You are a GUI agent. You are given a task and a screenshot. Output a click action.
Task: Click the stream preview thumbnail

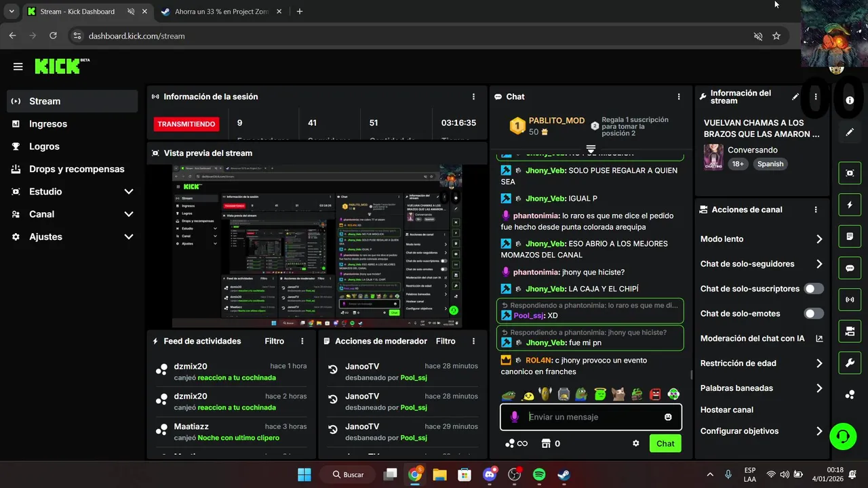pos(317,245)
